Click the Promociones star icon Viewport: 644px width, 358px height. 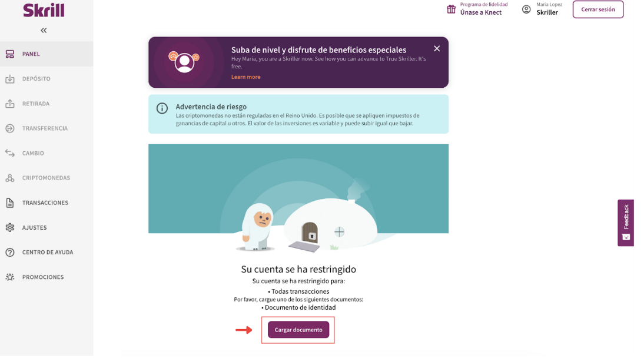coord(10,277)
